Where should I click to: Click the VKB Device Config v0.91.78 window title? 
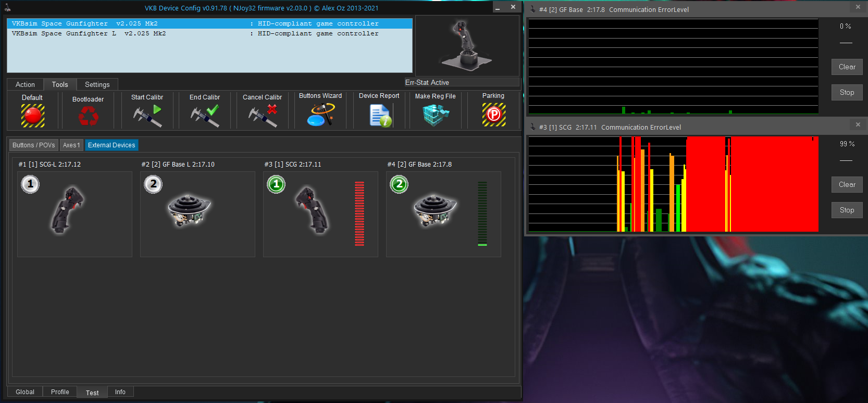tap(262, 8)
